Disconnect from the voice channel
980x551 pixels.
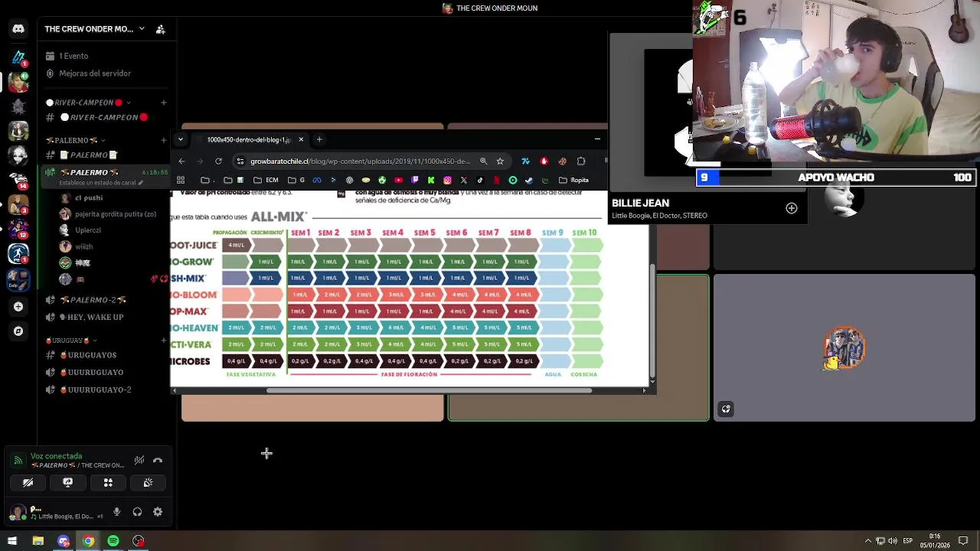pyautogui.click(x=158, y=460)
